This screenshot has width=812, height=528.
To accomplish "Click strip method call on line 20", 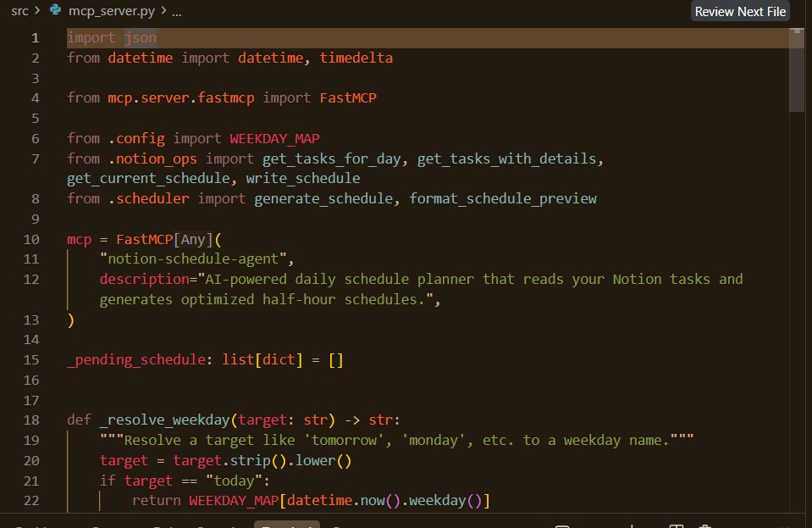I will 250,461.
